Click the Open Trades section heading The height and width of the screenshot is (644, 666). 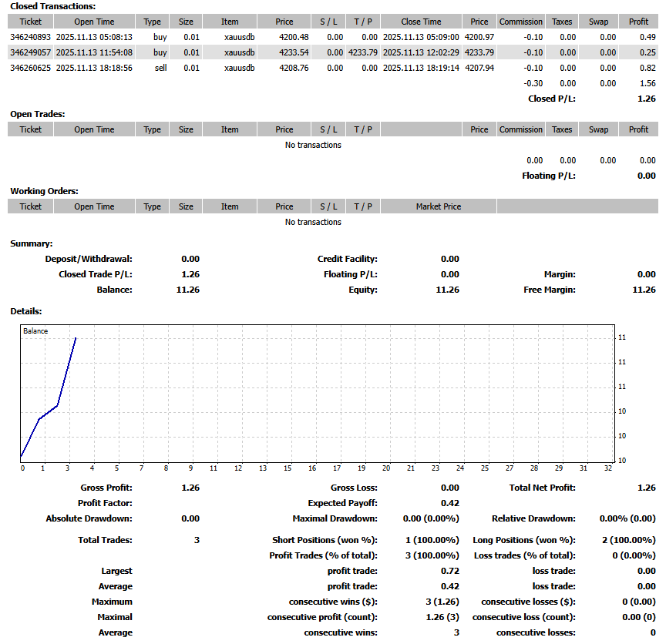pos(37,114)
